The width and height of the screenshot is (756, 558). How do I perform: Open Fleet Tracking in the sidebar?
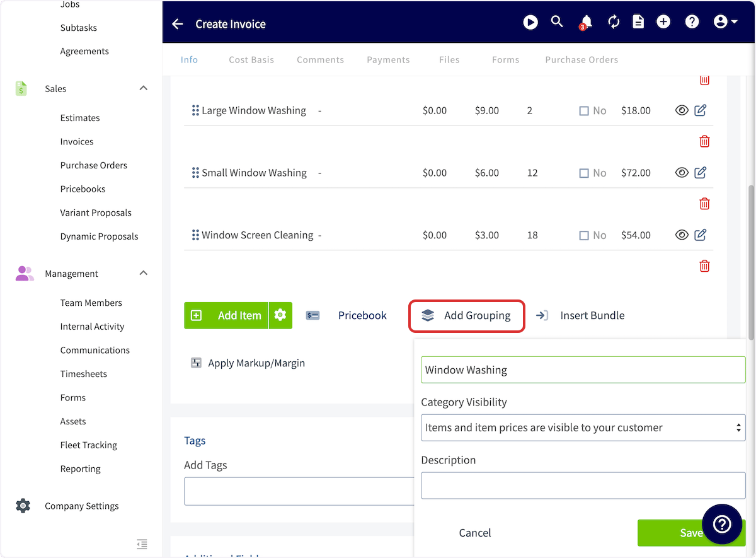click(x=89, y=445)
